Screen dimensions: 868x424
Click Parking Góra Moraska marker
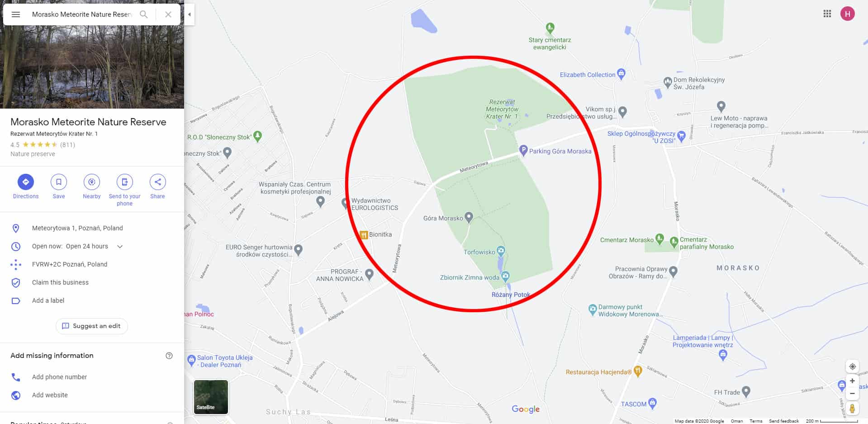(x=523, y=150)
